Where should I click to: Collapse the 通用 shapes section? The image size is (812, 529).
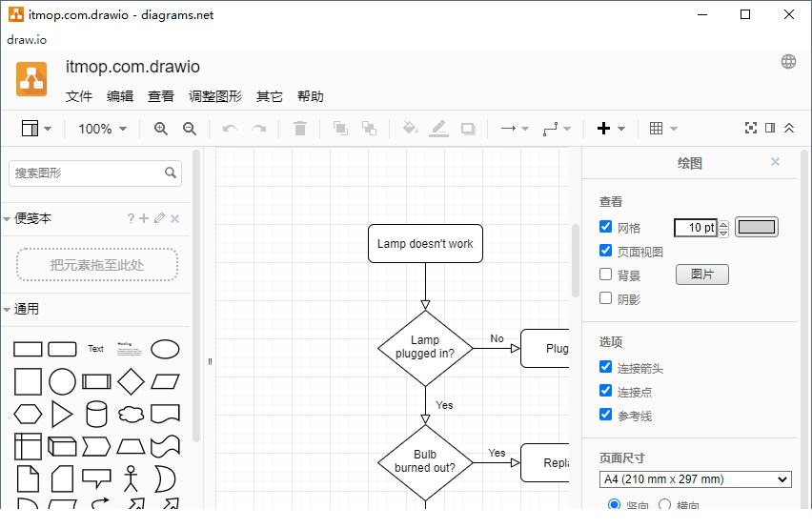tap(27, 309)
